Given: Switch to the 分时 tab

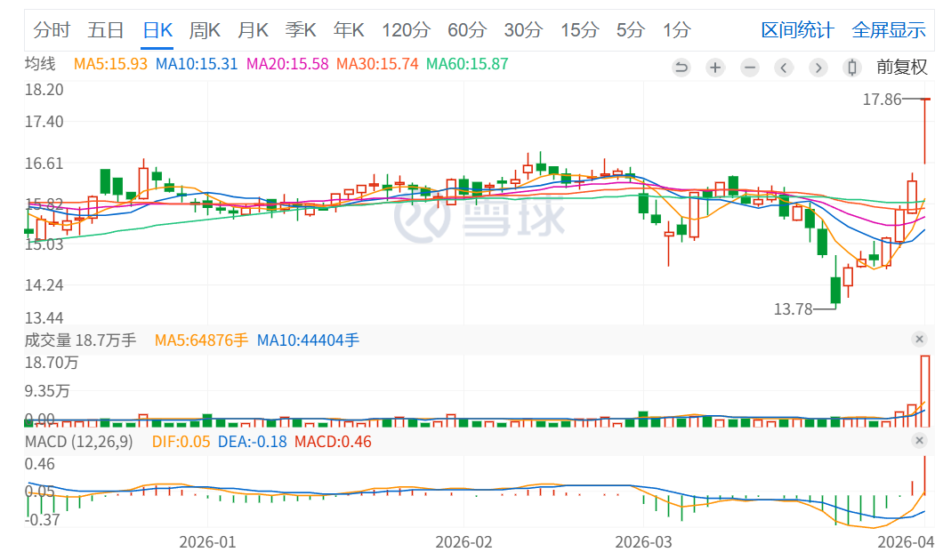Looking at the screenshot, I should 52,30.
